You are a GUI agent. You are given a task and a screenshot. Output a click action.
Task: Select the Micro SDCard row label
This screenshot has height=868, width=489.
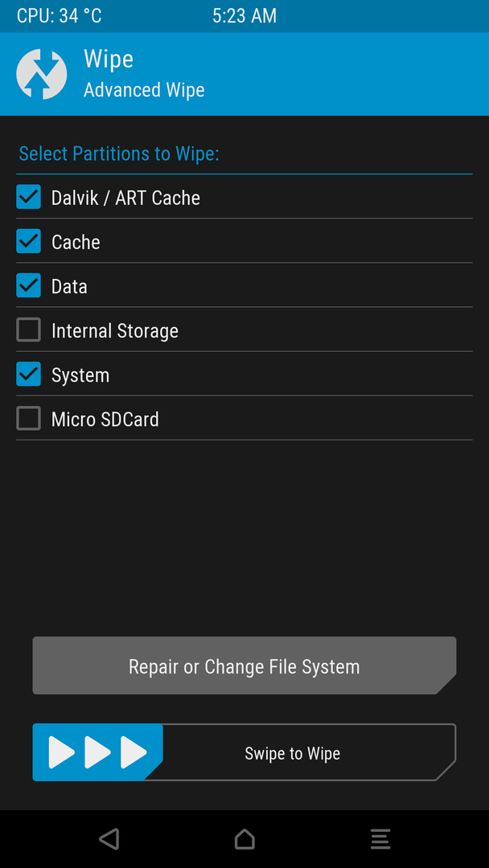point(105,419)
